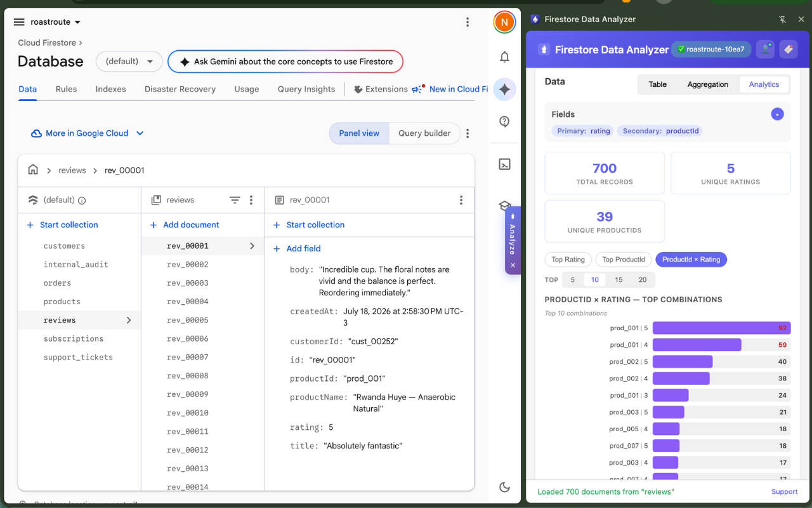Switch the analyzer to the Aggregation tab
The height and width of the screenshot is (508, 812).
[708, 84]
